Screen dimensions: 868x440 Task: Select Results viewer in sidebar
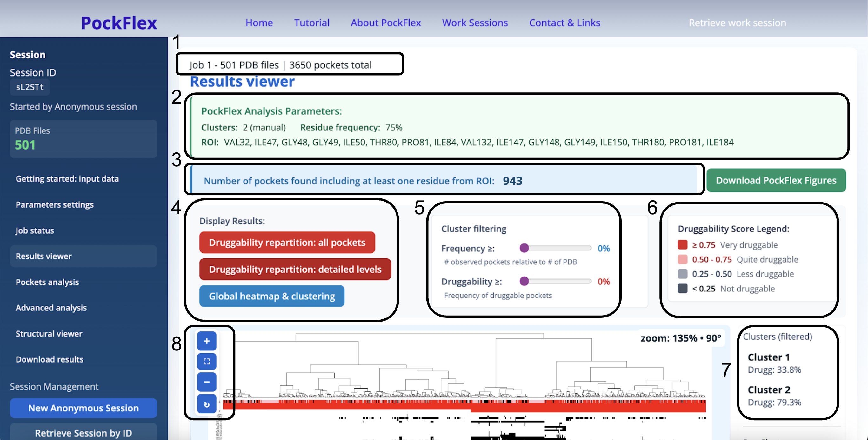(x=83, y=256)
